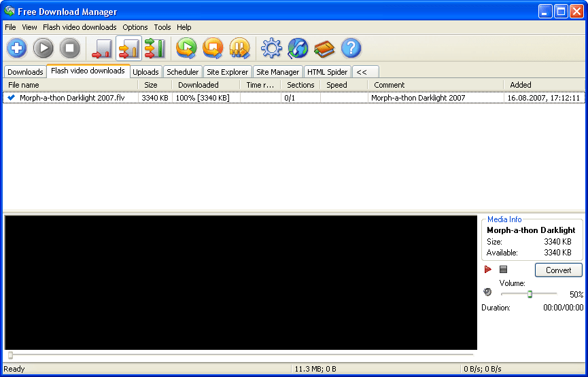Sort list by File name column header
Screen dimensions: 588x377
click(x=71, y=85)
